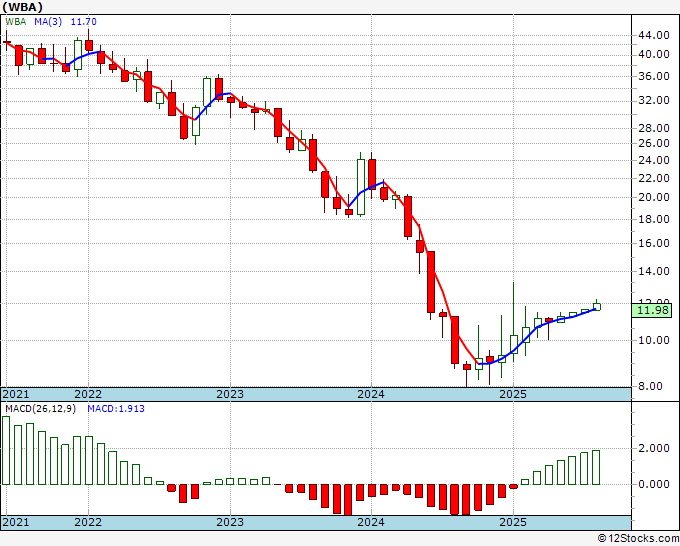Click 2021 on the price chart timeline
This screenshot has height=546, width=680.
[16, 394]
